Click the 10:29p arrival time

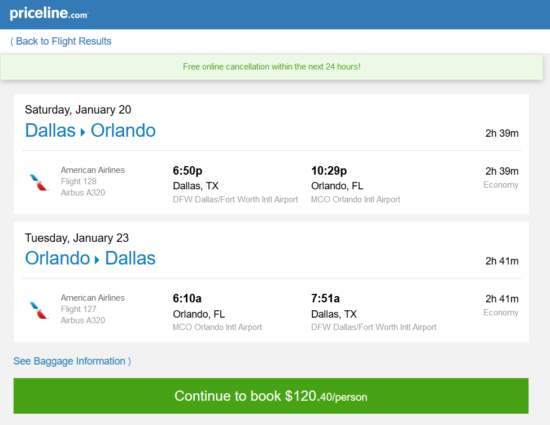tap(329, 171)
